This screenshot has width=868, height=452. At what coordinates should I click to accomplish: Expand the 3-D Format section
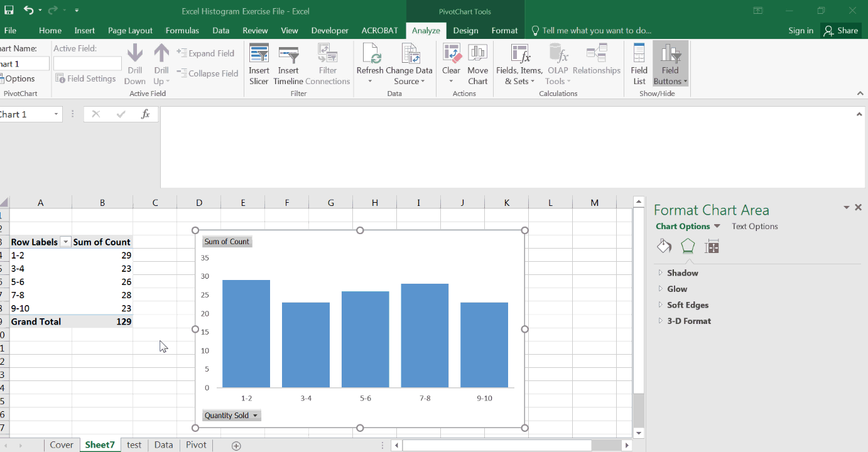(688, 321)
